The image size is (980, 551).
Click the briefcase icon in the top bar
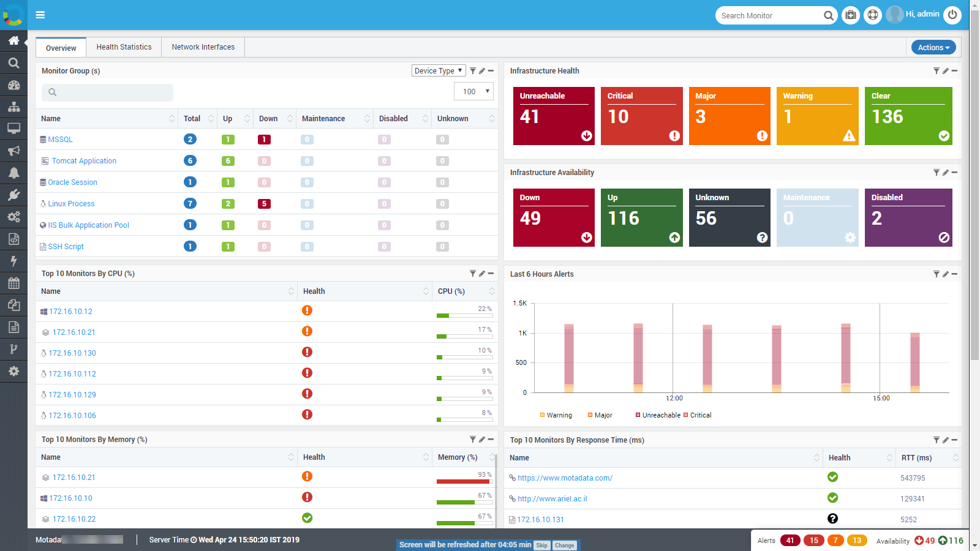point(851,15)
